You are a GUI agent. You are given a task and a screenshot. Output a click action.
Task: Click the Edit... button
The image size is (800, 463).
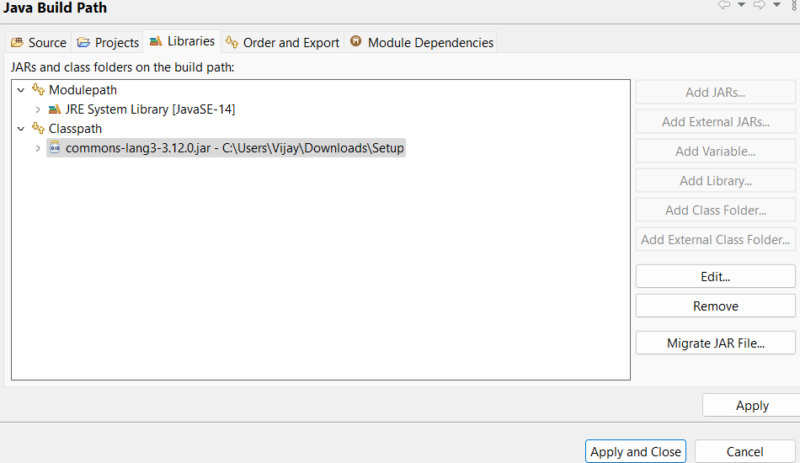715,275
